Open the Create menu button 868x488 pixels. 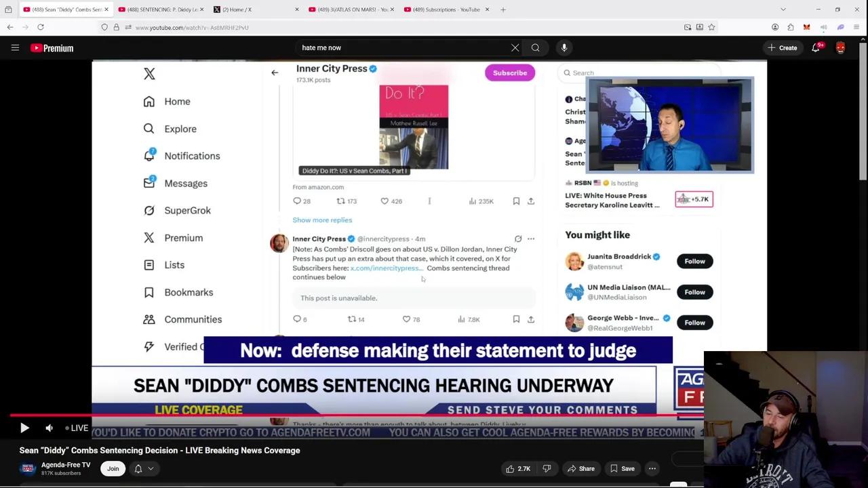click(x=783, y=47)
